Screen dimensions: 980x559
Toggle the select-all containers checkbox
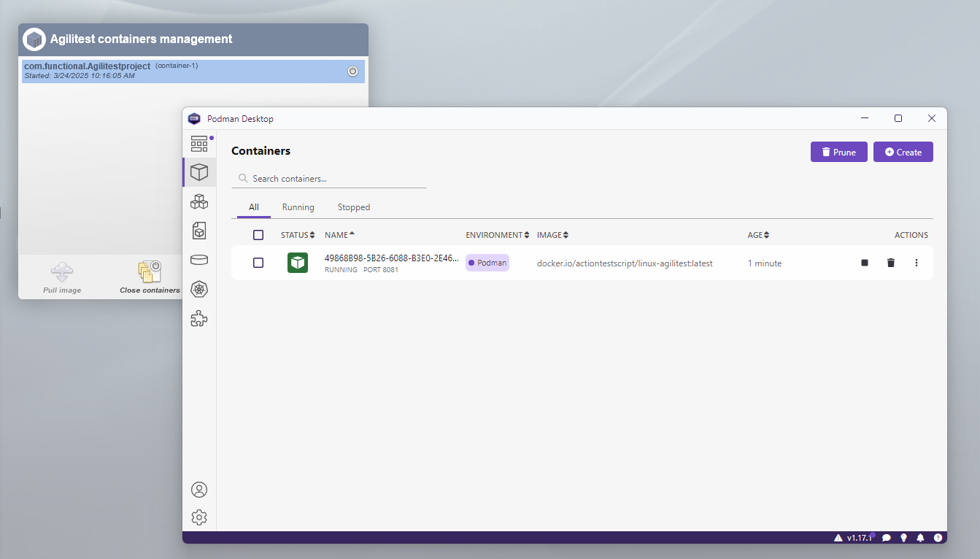(x=258, y=235)
